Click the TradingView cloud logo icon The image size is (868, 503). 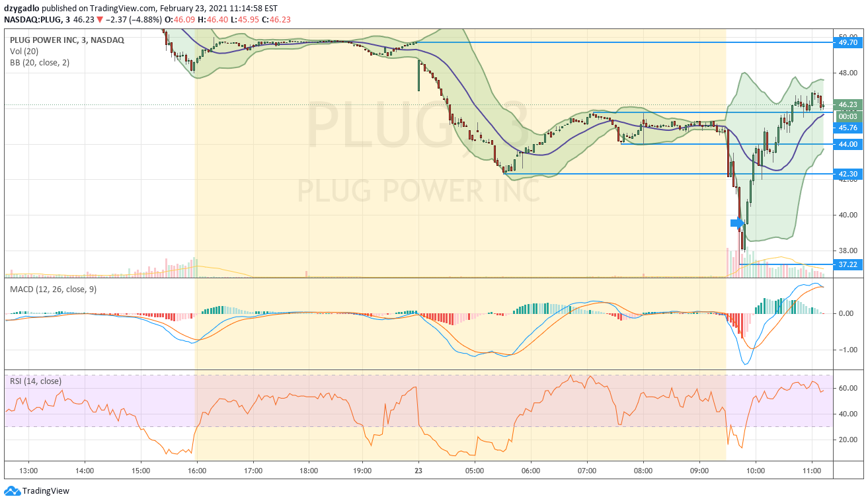(x=12, y=491)
